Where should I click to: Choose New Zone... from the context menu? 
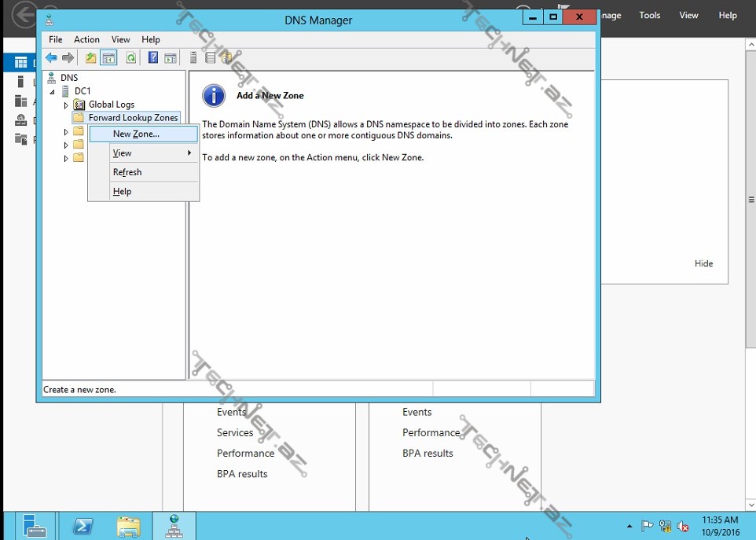pos(136,134)
